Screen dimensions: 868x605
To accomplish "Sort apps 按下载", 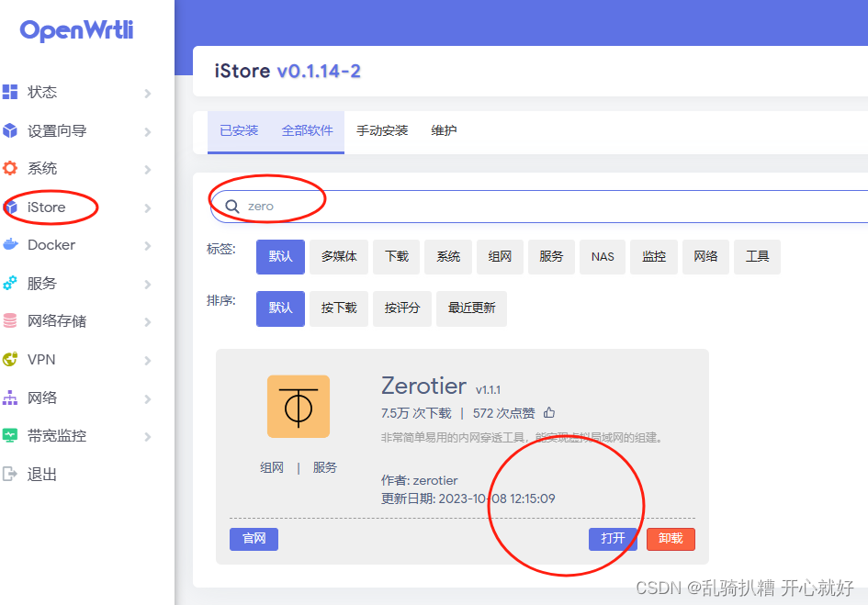I will [339, 308].
